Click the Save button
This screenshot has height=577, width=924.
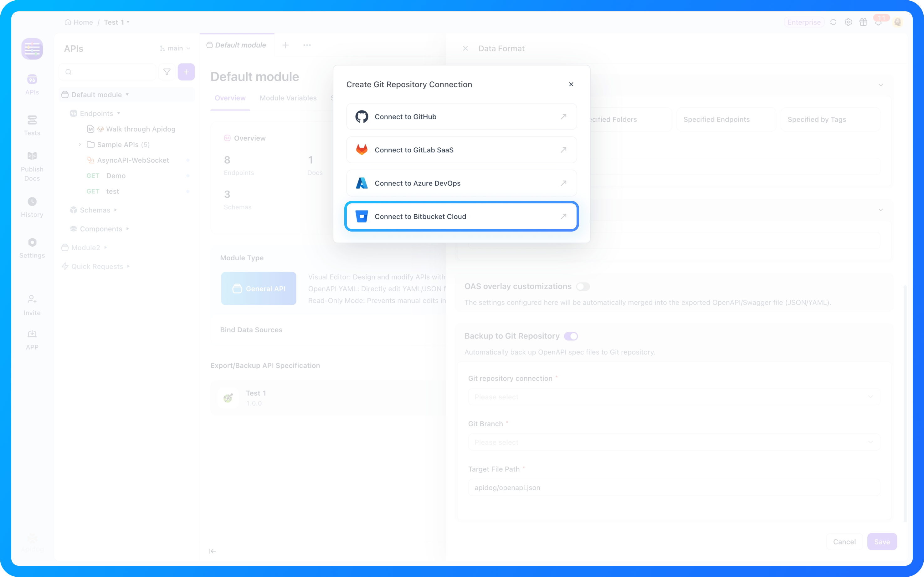(x=882, y=542)
